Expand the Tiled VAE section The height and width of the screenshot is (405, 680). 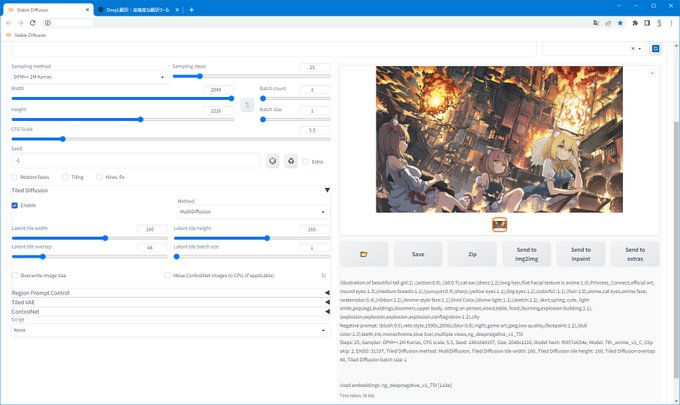[x=171, y=302]
